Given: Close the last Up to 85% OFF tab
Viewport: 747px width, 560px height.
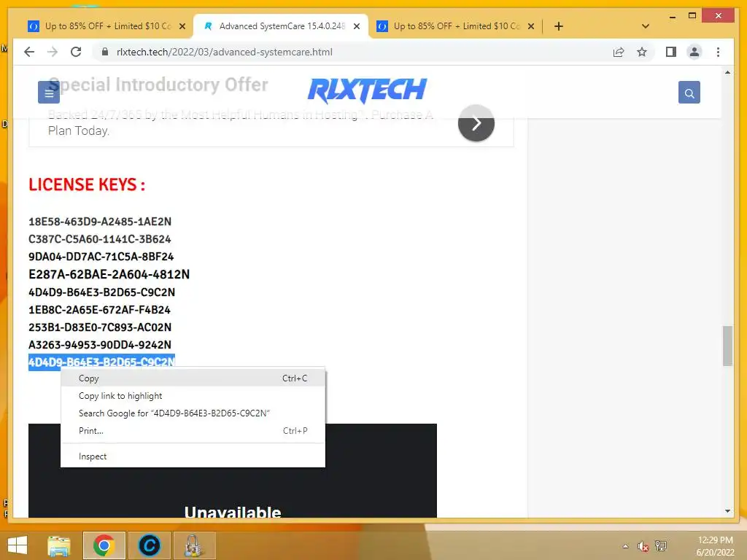Looking at the screenshot, I should point(531,26).
